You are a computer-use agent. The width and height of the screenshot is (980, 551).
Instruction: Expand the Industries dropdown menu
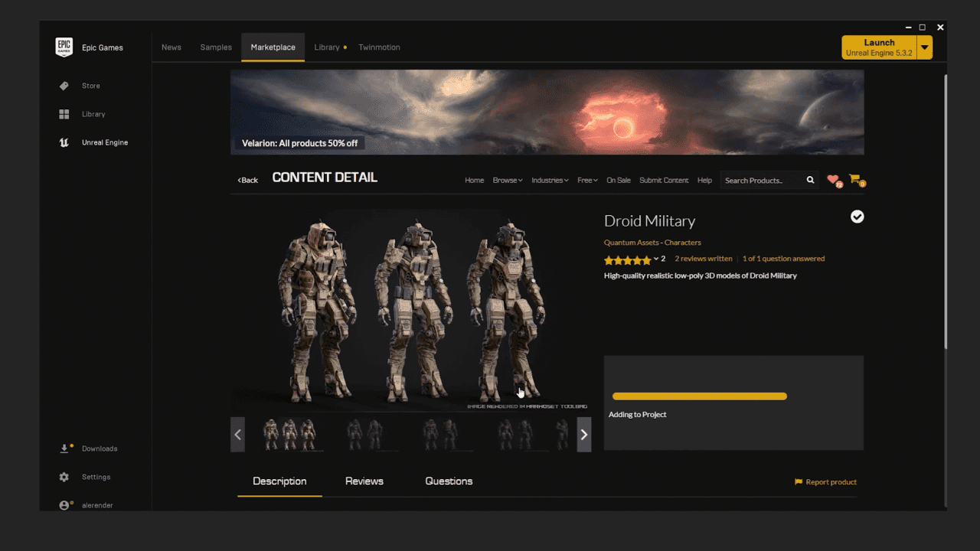(550, 181)
